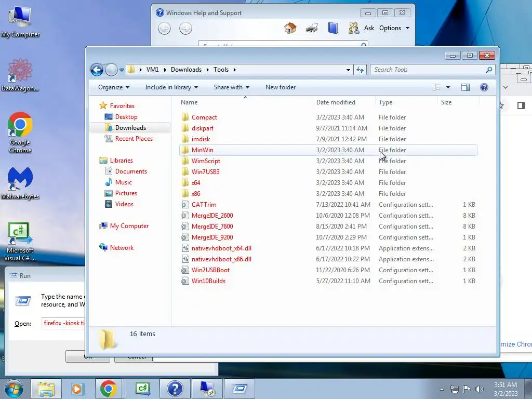This screenshot has width=532, height=399.
Task: Open the Include in library menu
Action: (x=171, y=87)
